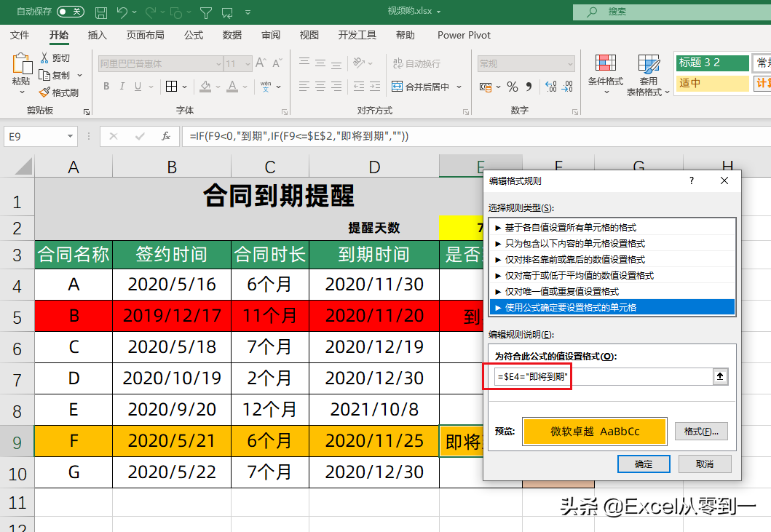Click the 取消 button

[705, 464]
